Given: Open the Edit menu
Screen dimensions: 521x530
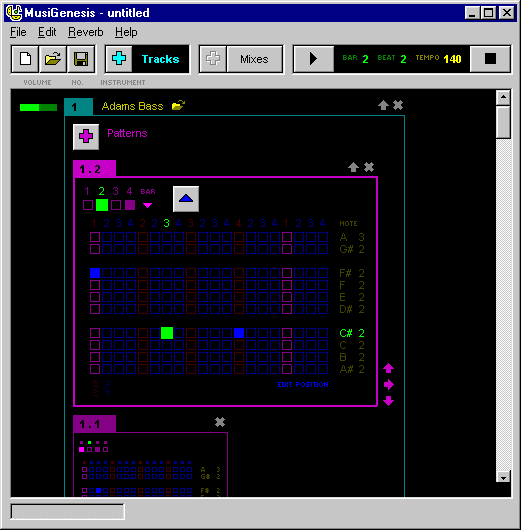Looking at the screenshot, I should [47, 32].
